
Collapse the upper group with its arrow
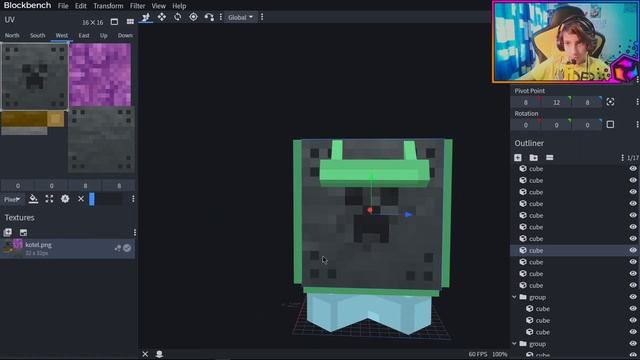tap(515, 297)
